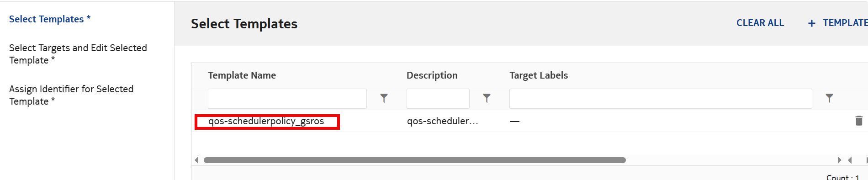The height and width of the screenshot is (180, 868).
Task: Click the Template Name column header
Action: click(x=242, y=75)
